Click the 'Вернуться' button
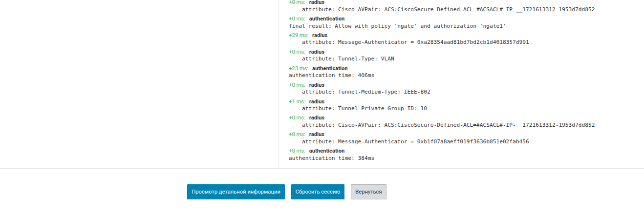The image size is (644, 215). [x=368, y=192]
